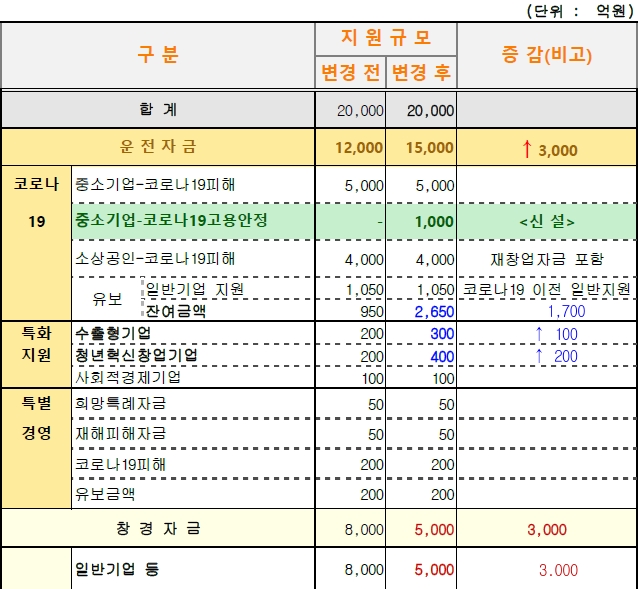Click the blue up arrow beside 100
Image resolution: width=640 pixels, height=589 pixels.
pos(539,334)
